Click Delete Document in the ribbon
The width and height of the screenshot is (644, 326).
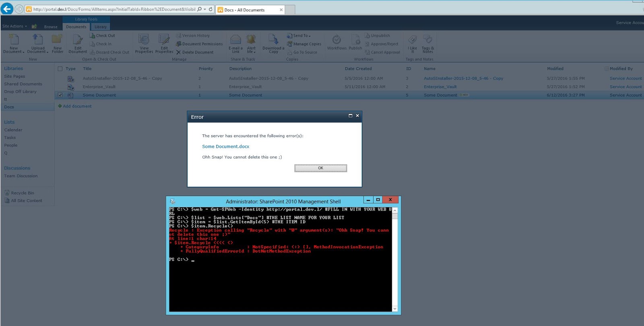pyautogui.click(x=195, y=52)
